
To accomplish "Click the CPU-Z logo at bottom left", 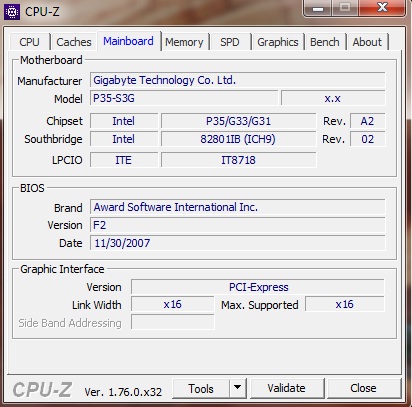I will pyautogui.click(x=42, y=389).
